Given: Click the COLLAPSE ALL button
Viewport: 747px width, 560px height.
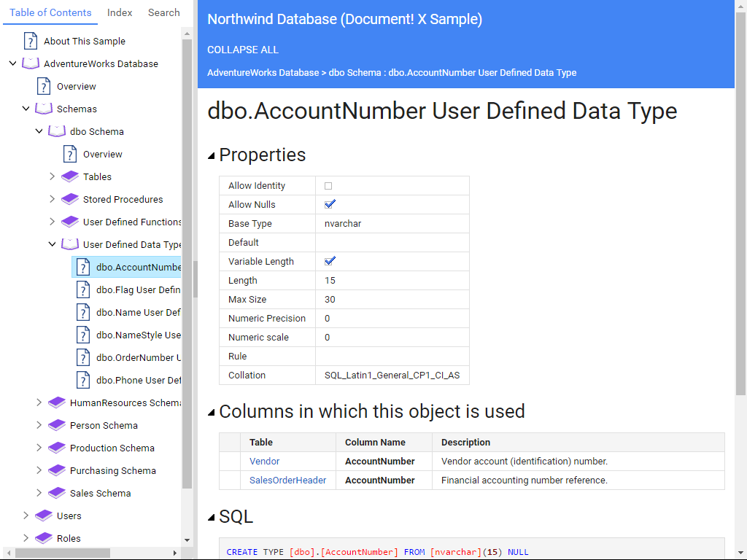Looking at the screenshot, I should coord(243,50).
